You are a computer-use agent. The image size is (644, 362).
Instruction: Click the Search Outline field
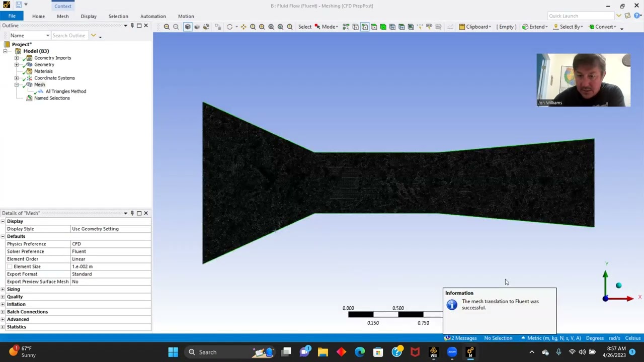click(69, 36)
